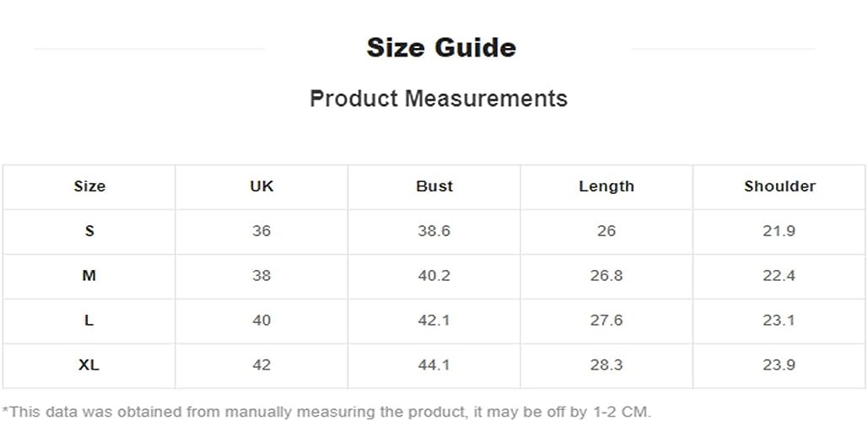
Task: Click the Length column header
Action: click(x=607, y=186)
